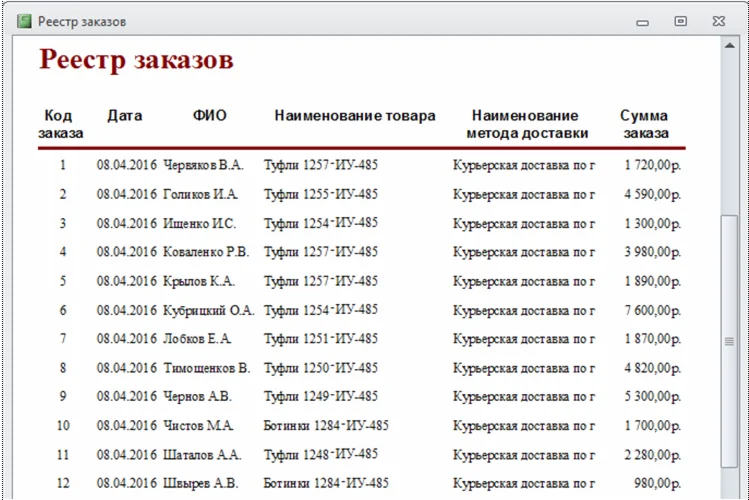Click the Наименование товара column header
The image size is (749, 500).
point(355,116)
